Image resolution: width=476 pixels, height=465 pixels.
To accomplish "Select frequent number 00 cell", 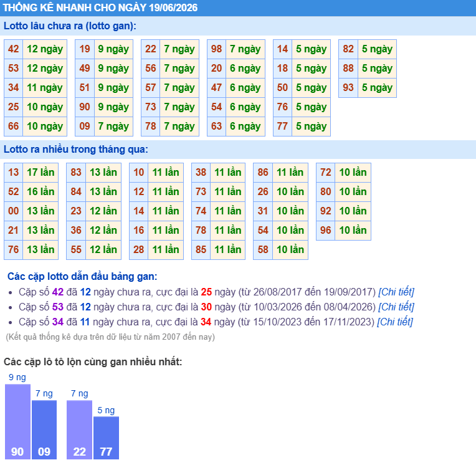I will coord(13,211).
